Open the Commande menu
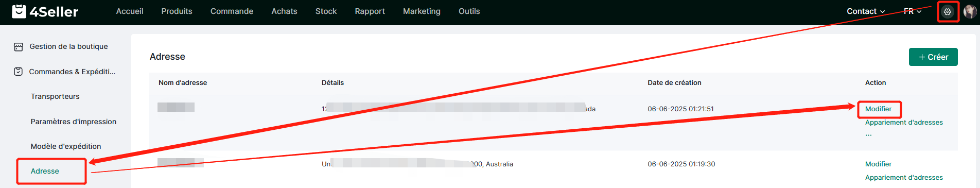The width and height of the screenshot is (980, 188). pyautogui.click(x=232, y=11)
